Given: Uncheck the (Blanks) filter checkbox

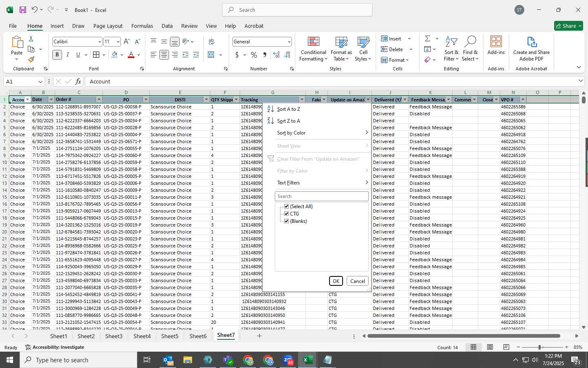Looking at the screenshot, I should tap(286, 221).
